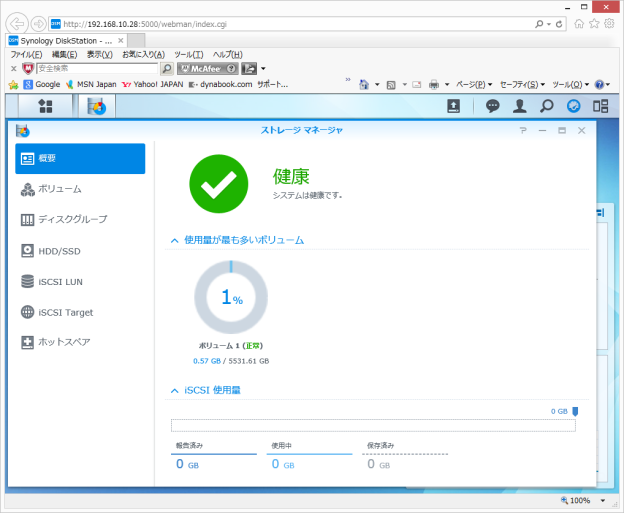Click the favorites star icon

coord(594,24)
